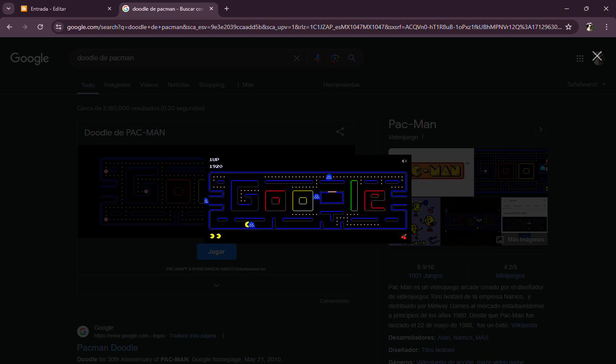Open the Pacman Doodle result link

(x=107, y=348)
